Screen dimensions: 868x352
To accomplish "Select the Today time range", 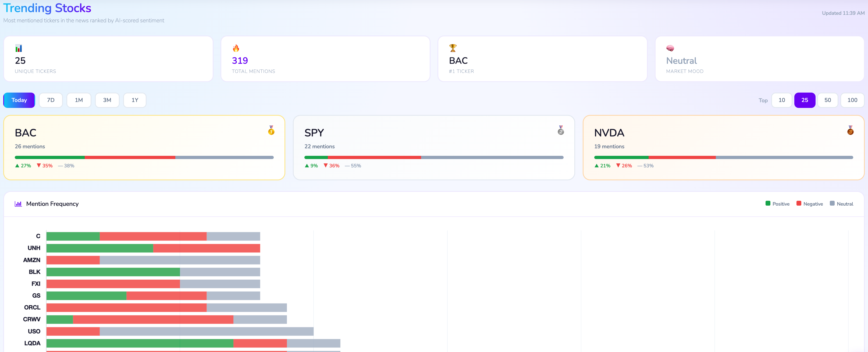I will tap(19, 100).
